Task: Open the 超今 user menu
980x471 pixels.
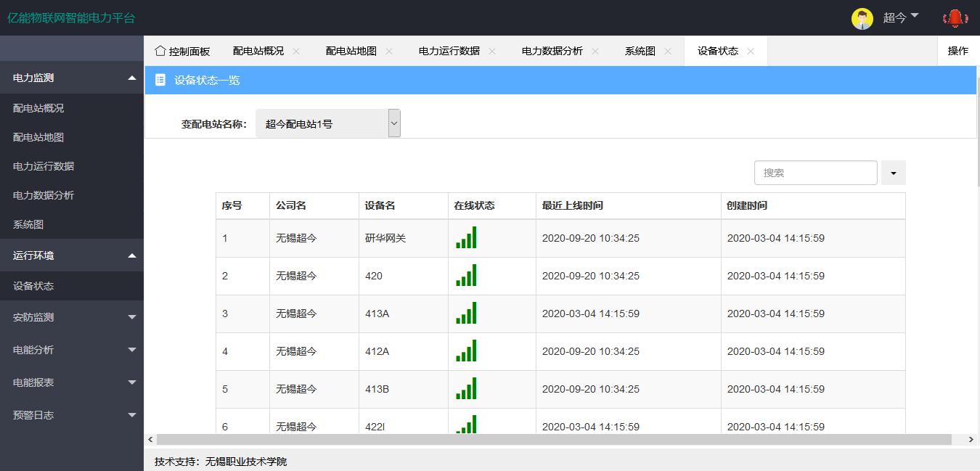Action: click(900, 18)
